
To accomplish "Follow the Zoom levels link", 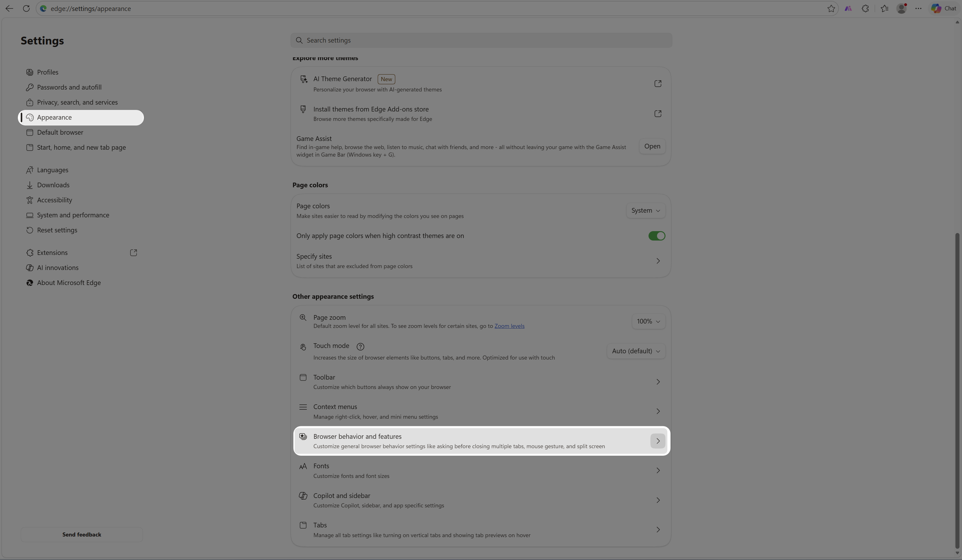I will [x=509, y=326].
